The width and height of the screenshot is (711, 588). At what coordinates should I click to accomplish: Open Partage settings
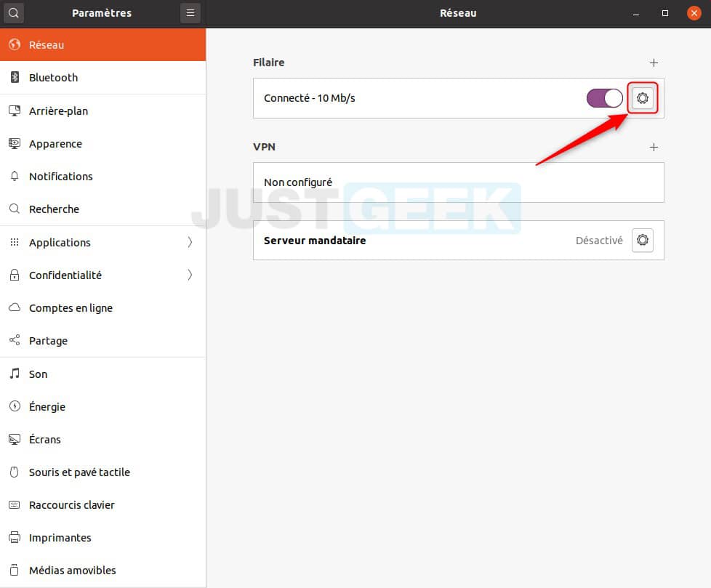103,340
